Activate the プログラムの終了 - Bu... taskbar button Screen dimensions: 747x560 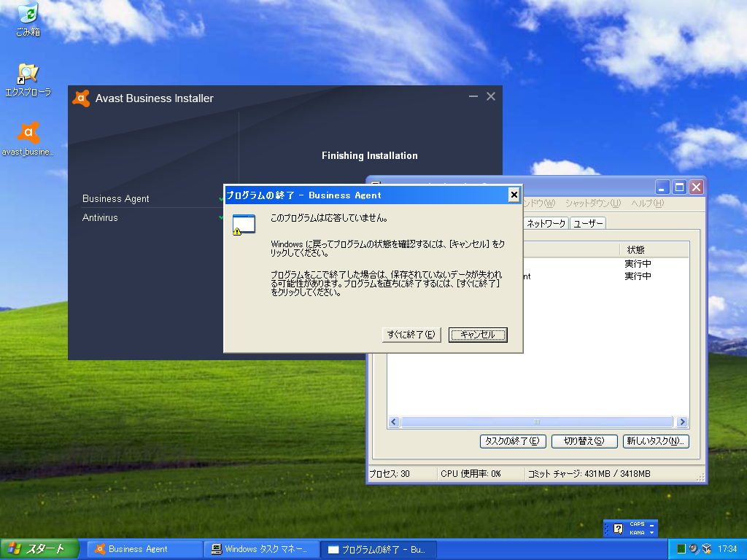tap(379, 549)
